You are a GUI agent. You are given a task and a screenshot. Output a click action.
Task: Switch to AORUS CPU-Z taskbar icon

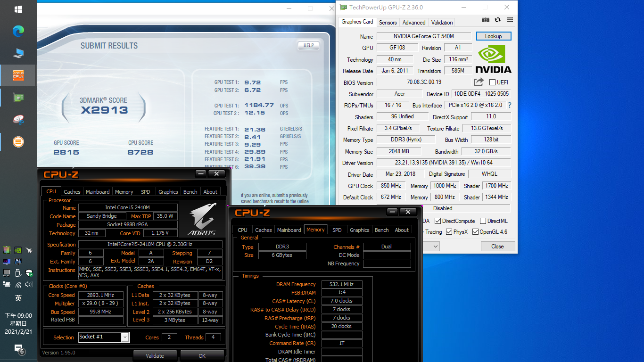18,75
